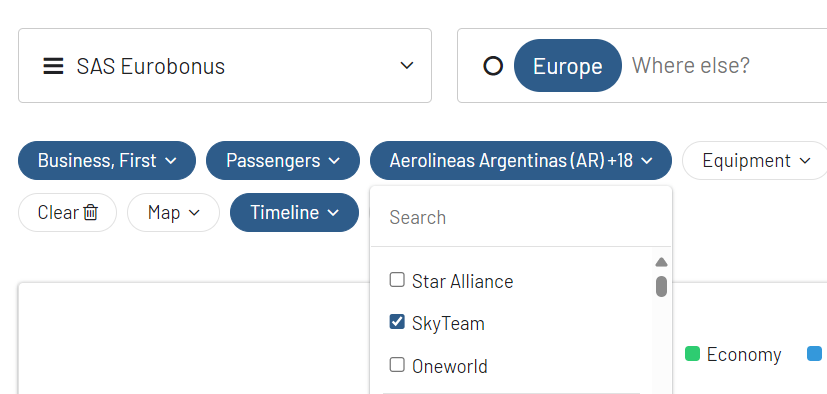Open the Passengers dropdown

pos(283,160)
